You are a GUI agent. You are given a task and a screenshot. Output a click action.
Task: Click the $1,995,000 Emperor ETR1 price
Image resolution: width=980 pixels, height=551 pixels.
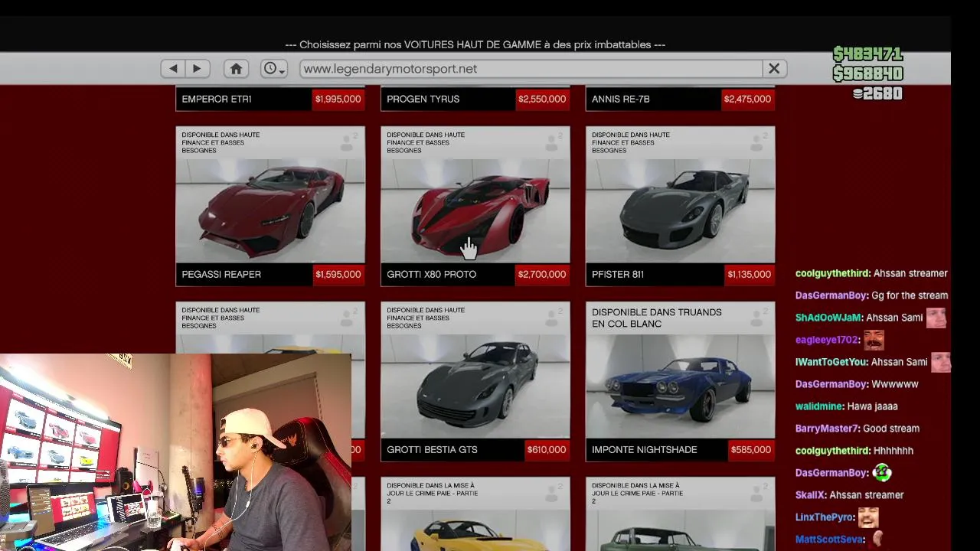click(x=338, y=99)
